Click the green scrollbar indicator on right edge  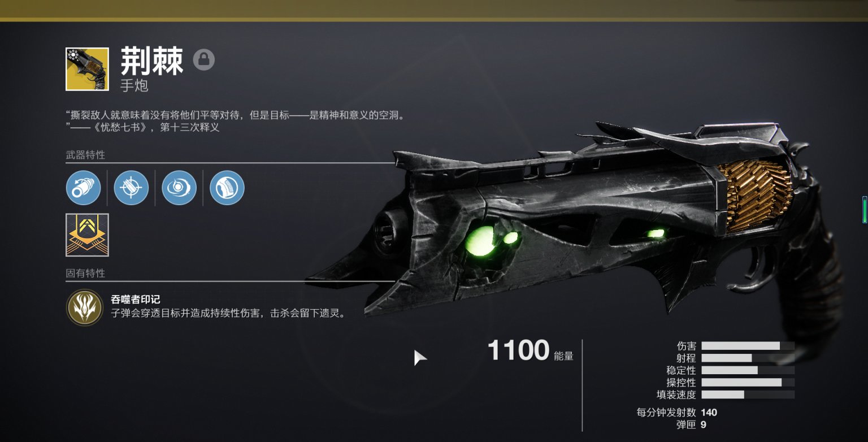[865, 209]
